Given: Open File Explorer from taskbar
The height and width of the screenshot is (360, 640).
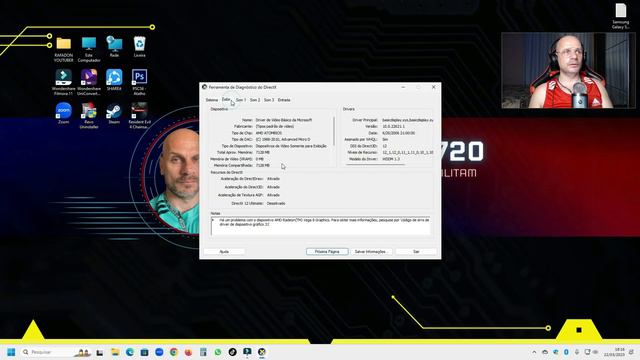Looking at the screenshot, I should (115, 352).
